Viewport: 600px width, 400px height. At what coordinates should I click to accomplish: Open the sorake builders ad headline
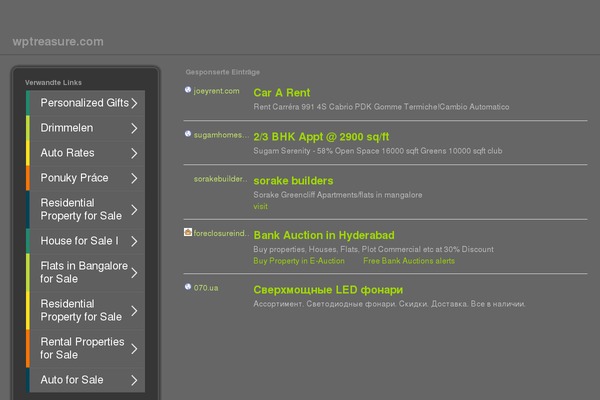pos(293,181)
